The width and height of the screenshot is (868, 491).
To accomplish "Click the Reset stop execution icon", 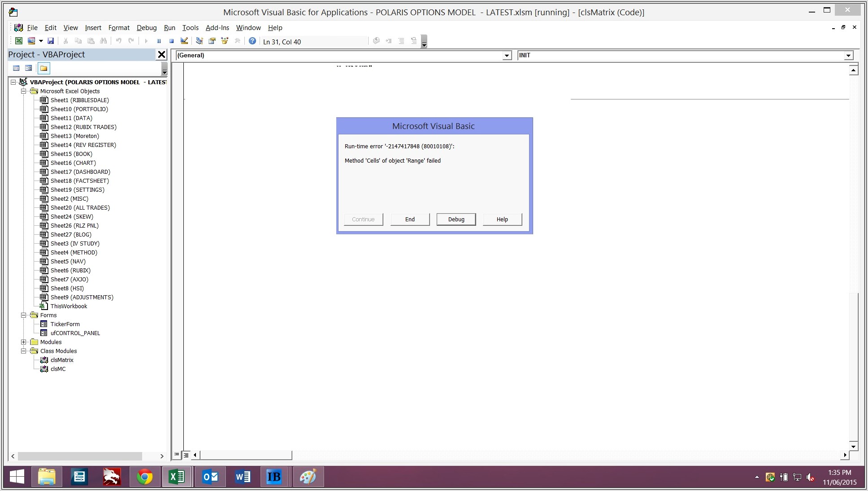I will (x=170, y=40).
